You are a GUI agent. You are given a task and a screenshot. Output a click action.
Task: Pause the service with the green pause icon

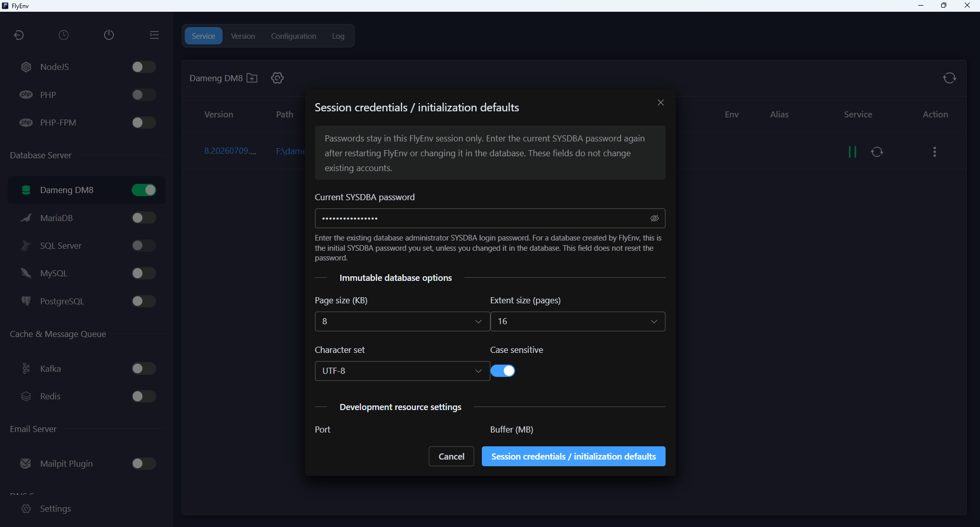(x=852, y=152)
